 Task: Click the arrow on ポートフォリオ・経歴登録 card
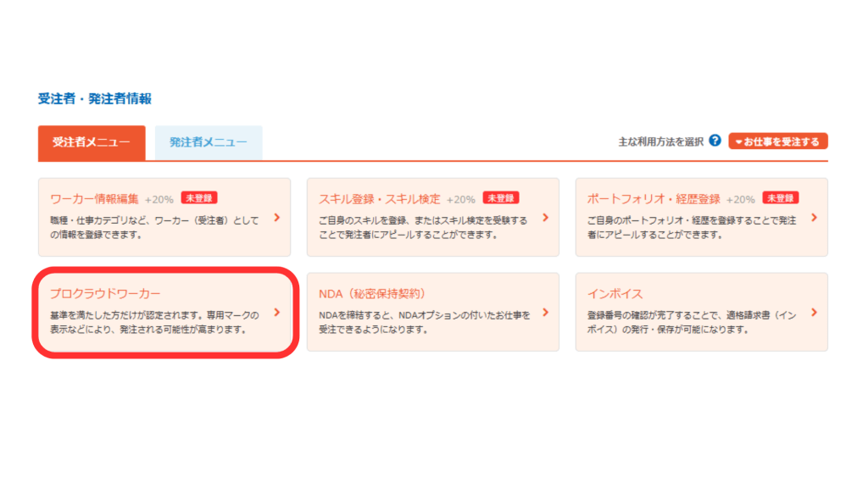[x=814, y=218]
